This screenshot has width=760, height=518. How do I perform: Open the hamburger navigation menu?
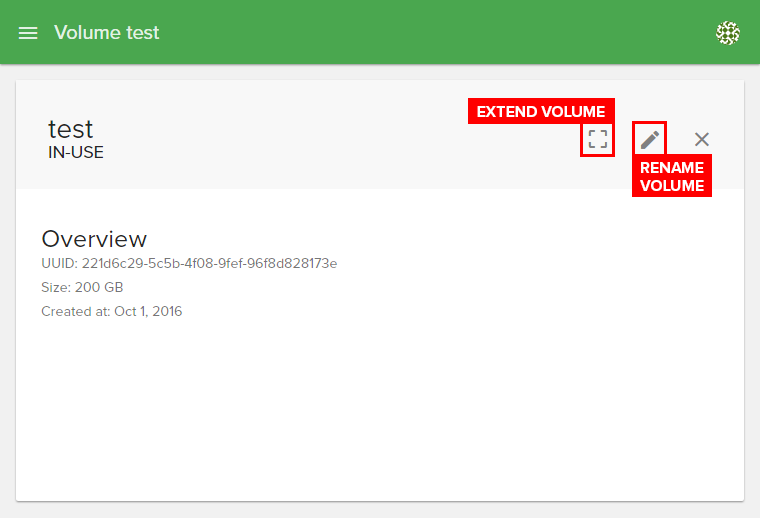click(x=28, y=33)
